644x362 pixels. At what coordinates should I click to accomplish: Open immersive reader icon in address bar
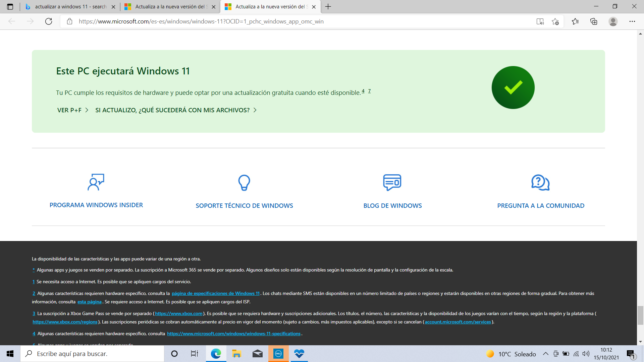click(540, 21)
